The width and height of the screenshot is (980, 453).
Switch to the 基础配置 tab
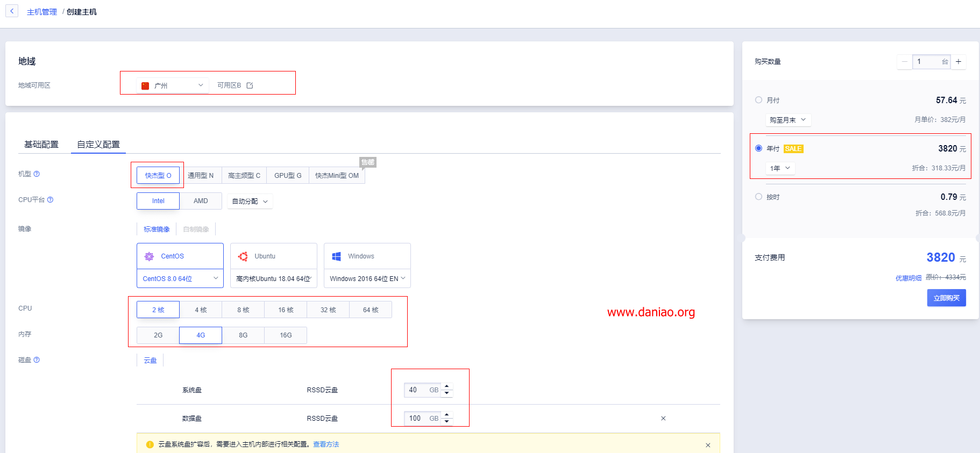click(x=41, y=145)
